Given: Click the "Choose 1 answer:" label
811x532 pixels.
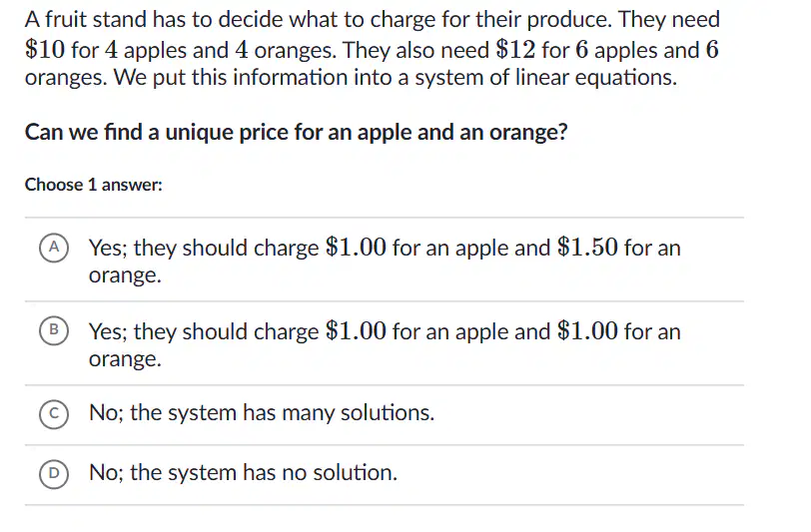Looking at the screenshot, I should click(94, 185).
